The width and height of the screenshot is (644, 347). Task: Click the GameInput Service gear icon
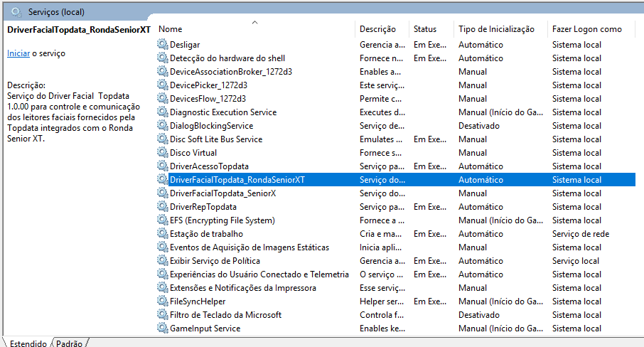pos(163,329)
